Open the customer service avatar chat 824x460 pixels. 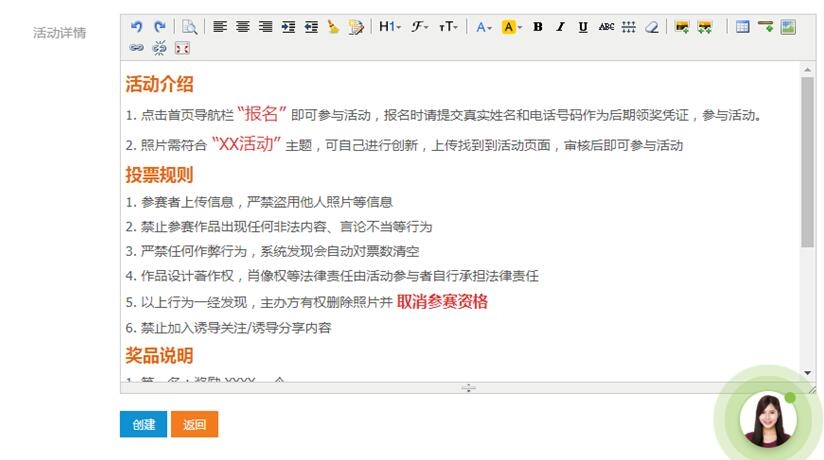point(767,419)
